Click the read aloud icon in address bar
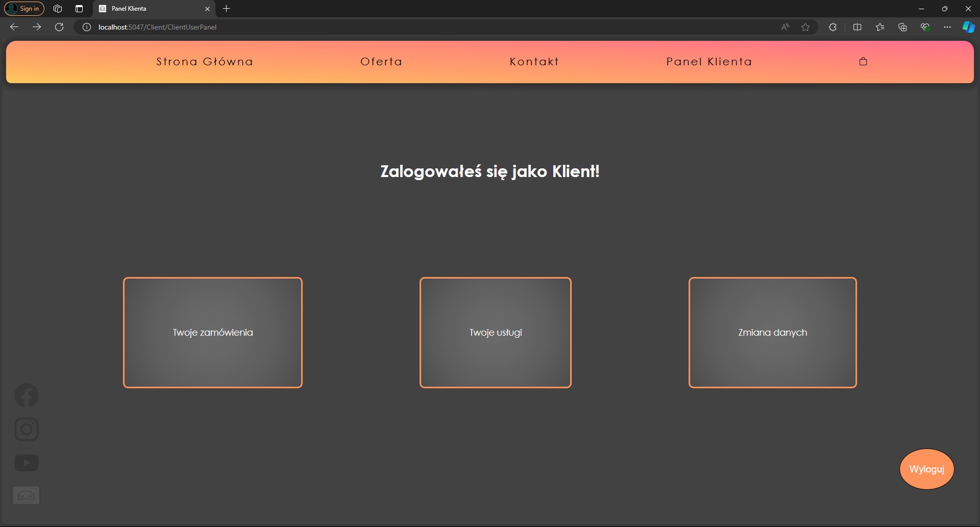The image size is (980, 527). tap(785, 27)
